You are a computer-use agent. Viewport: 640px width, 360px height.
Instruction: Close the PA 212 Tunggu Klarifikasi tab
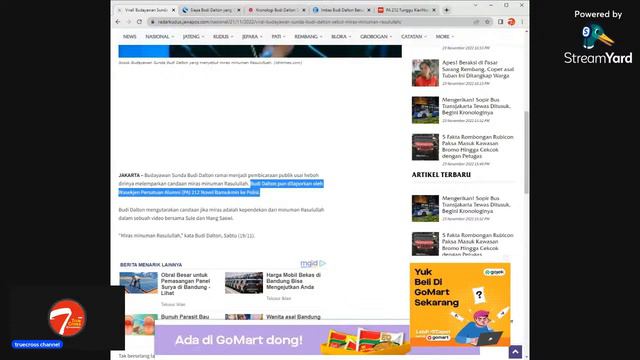point(434,10)
